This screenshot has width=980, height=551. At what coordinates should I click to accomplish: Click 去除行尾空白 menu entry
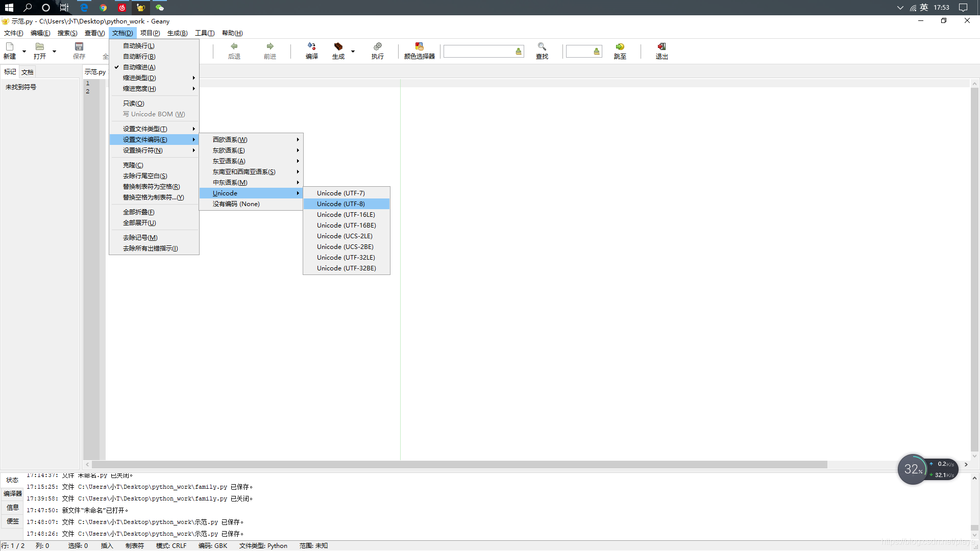click(154, 176)
